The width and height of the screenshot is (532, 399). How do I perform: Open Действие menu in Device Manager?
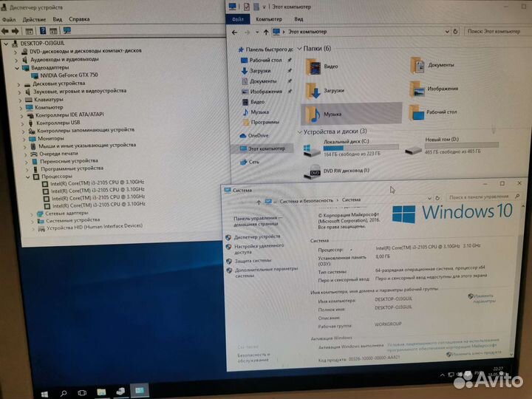[34, 20]
